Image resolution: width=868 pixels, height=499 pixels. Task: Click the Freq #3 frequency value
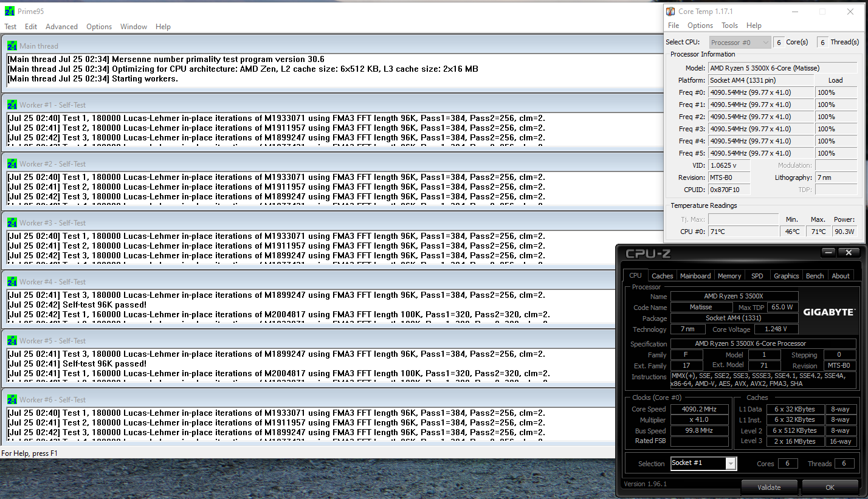pos(761,129)
